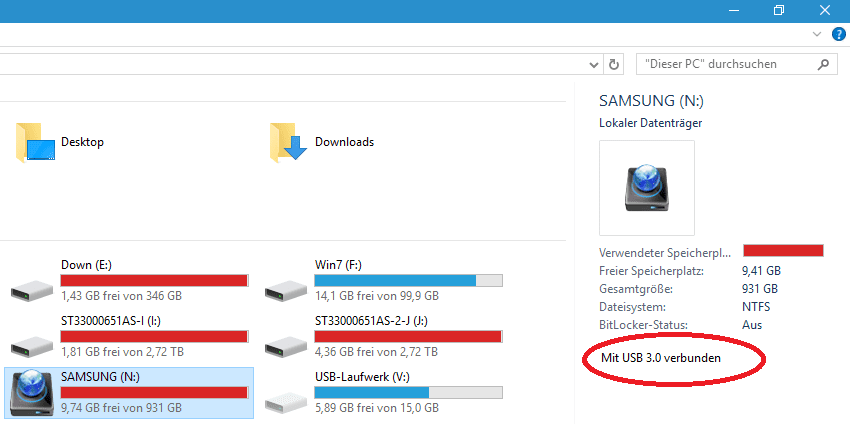
Task: Click the SAMSUNG (N:) details pane title
Action: pyautogui.click(x=651, y=101)
